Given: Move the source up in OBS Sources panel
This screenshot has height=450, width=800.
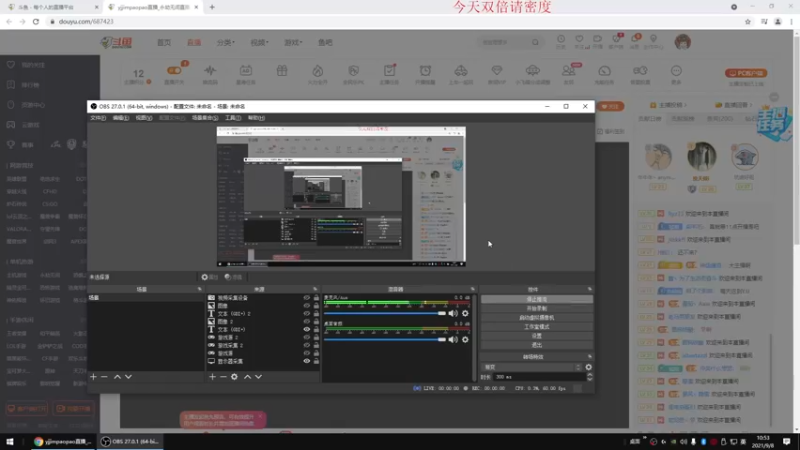Looking at the screenshot, I should 247,377.
